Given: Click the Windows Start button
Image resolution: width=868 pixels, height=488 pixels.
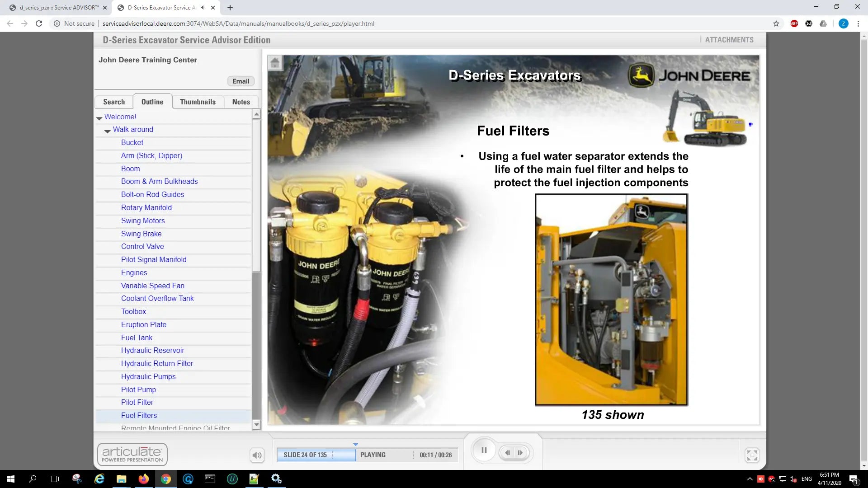Looking at the screenshot, I should 9,479.
